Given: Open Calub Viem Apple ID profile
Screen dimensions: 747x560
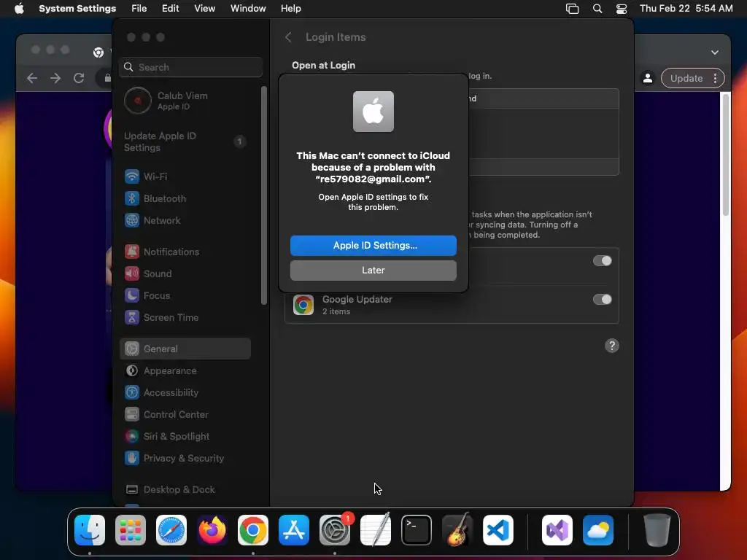Looking at the screenshot, I should (x=186, y=101).
